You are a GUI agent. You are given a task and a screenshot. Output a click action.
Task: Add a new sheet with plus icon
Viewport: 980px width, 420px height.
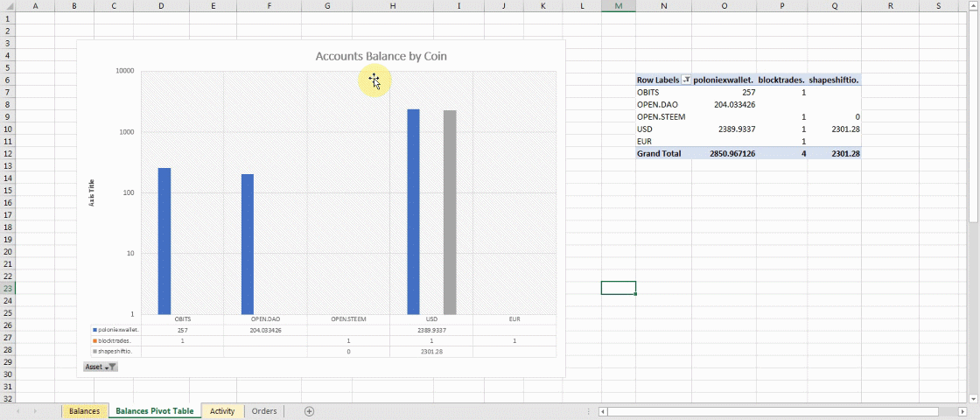[x=309, y=411]
